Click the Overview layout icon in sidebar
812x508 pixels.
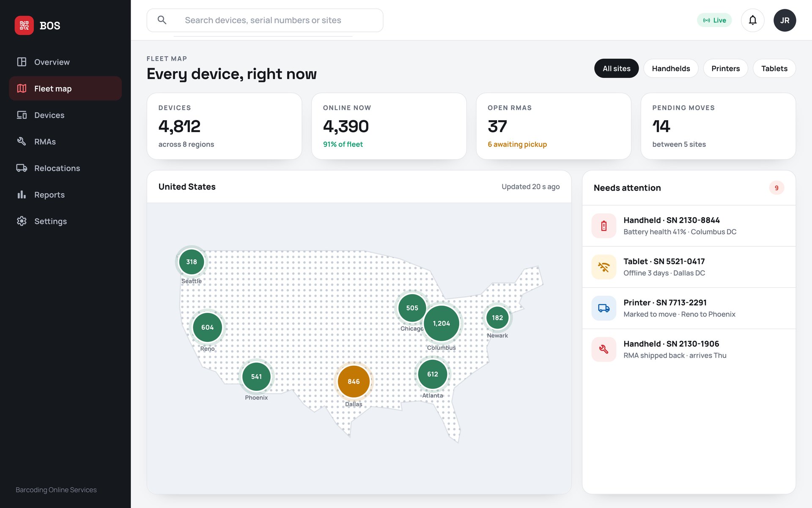point(22,62)
